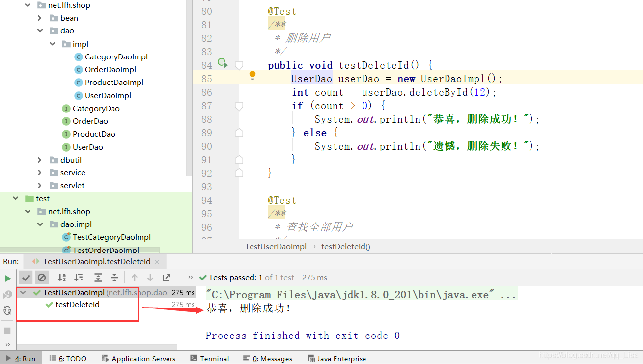643x364 pixels.
Task: Open the Java Enterprise tool window
Action: pyautogui.click(x=337, y=359)
